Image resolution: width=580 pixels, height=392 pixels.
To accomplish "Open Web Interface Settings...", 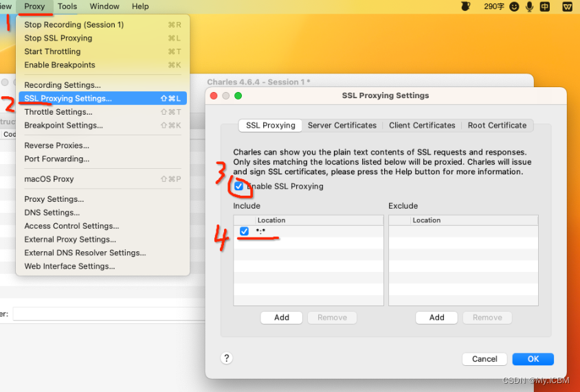I will tap(102, 266).
